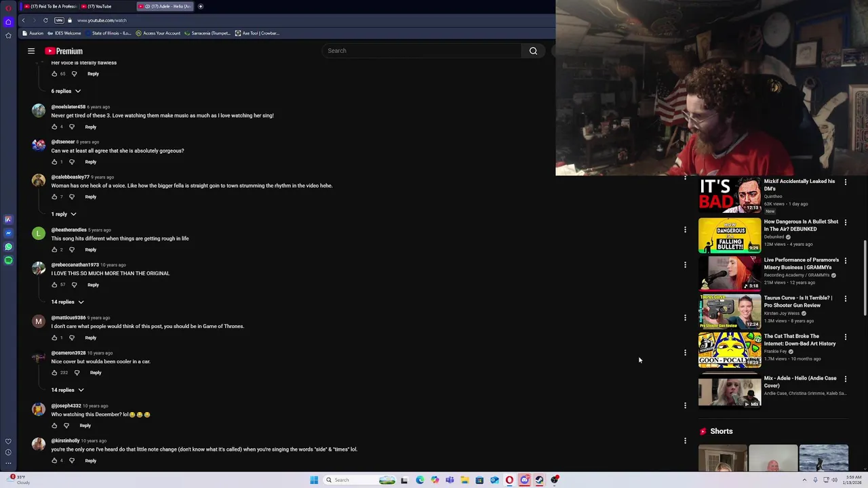Open options for 'Taurus Curve' video
This screenshot has height=488, width=868.
846,298
